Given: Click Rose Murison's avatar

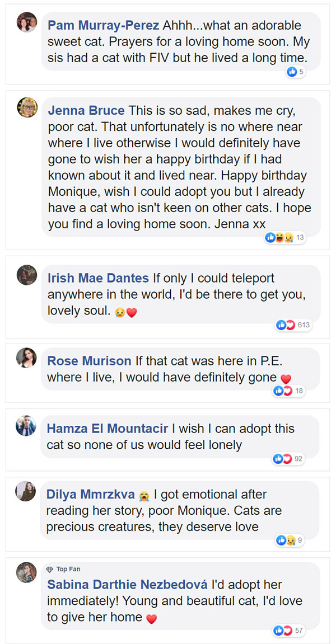Looking at the screenshot, I should point(27,357).
